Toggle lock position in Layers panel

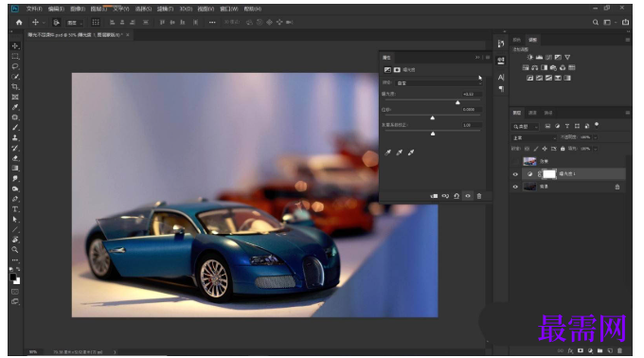pyautogui.click(x=545, y=149)
